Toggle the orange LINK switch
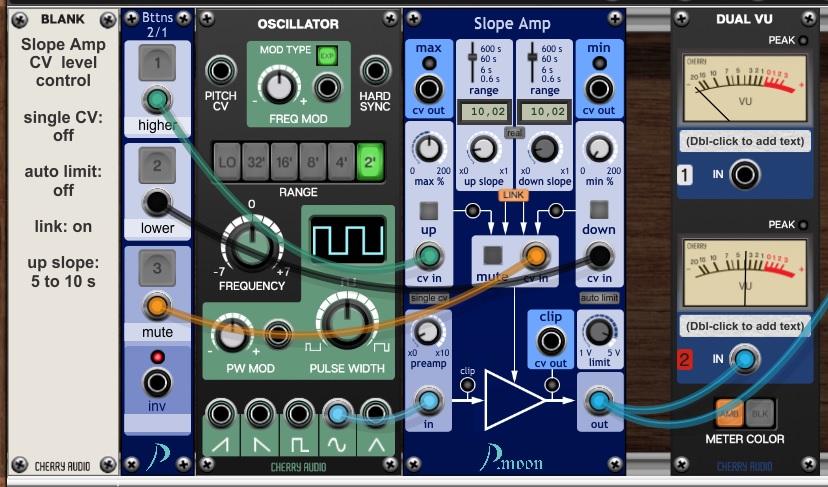This screenshot has width=828, height=487. click(512, 194)
